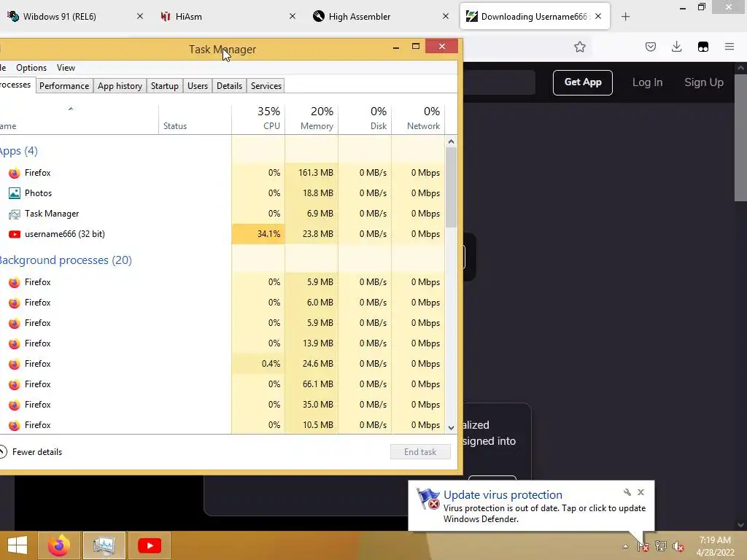Close the HiAsm browser tab
Viewport: 747px width, 560px height.
(x=293, y=16)
